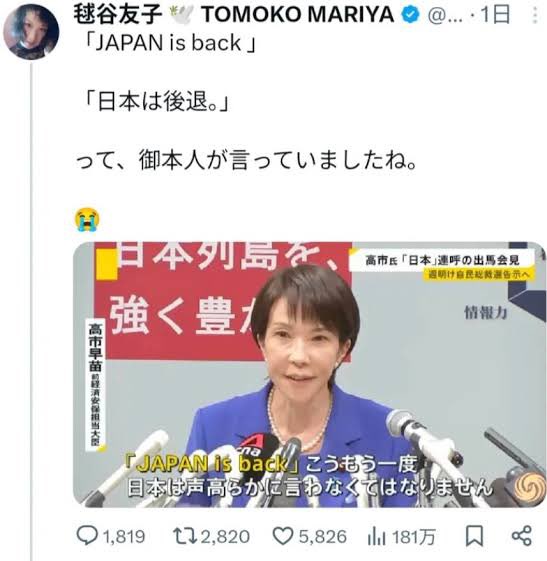Screen dimensions: 547x561
Task: Click the 181万 views count
Action: click(414, 537)
